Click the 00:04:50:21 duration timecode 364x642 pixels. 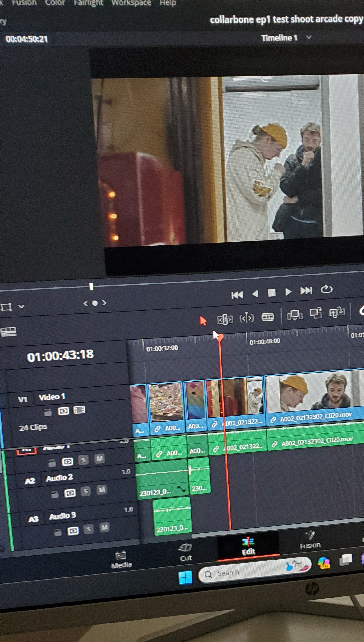coord(27,39)
